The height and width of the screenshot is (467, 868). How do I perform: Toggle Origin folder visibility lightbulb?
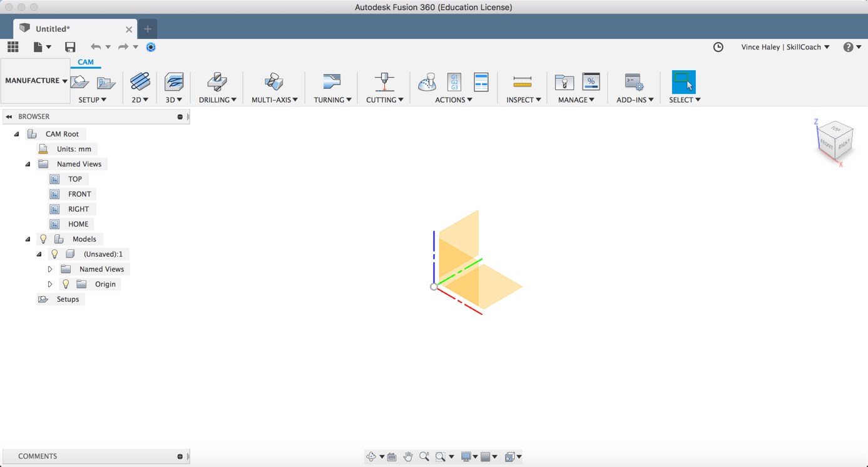(x=66, y=284)
